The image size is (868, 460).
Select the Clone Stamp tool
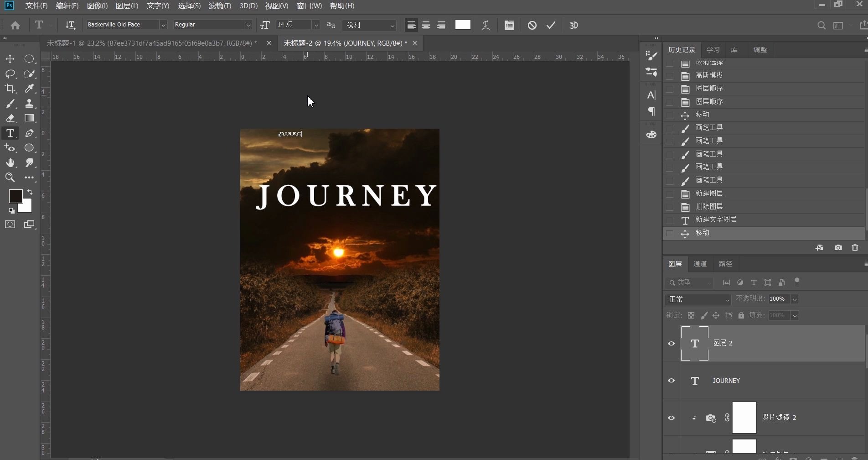(29, 104)
